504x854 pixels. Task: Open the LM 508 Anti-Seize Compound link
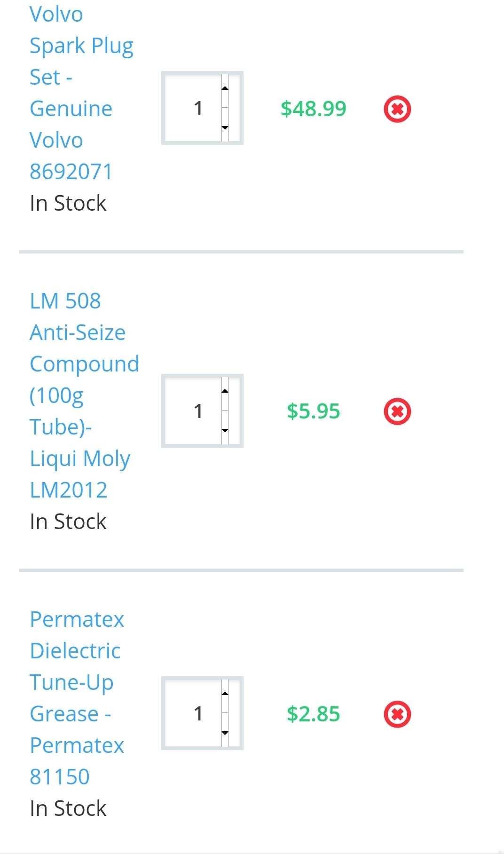point(78,332)
